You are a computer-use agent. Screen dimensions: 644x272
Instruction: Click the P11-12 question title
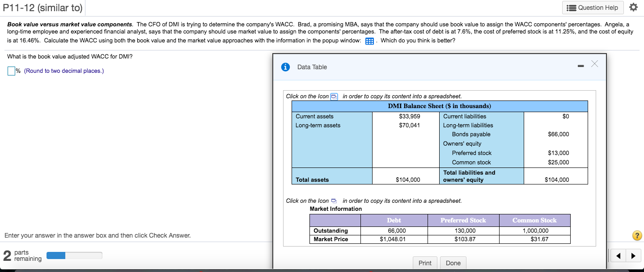pos(43,8)
